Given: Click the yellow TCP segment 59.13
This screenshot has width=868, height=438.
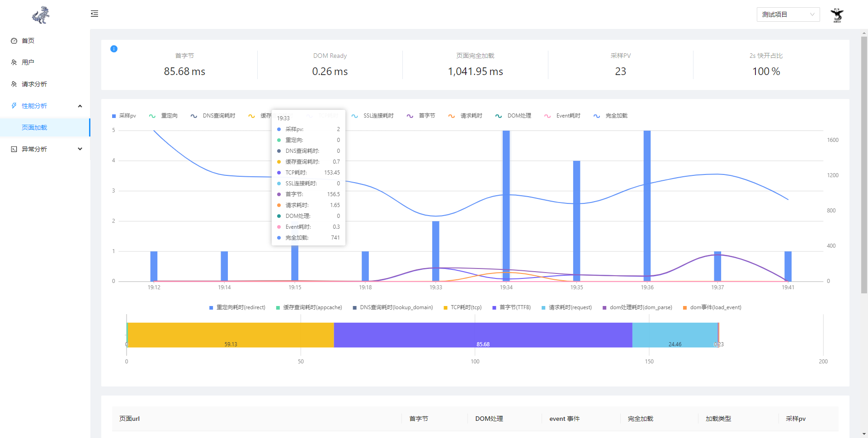Looking at the screenshot, I should pyautogui.click(x=231, y=335).
